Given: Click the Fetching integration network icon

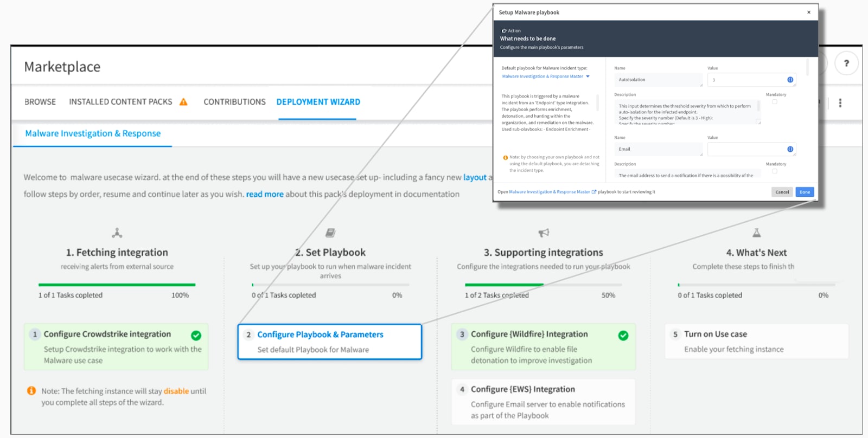Looking at the screenshot, I should [117, 233].
